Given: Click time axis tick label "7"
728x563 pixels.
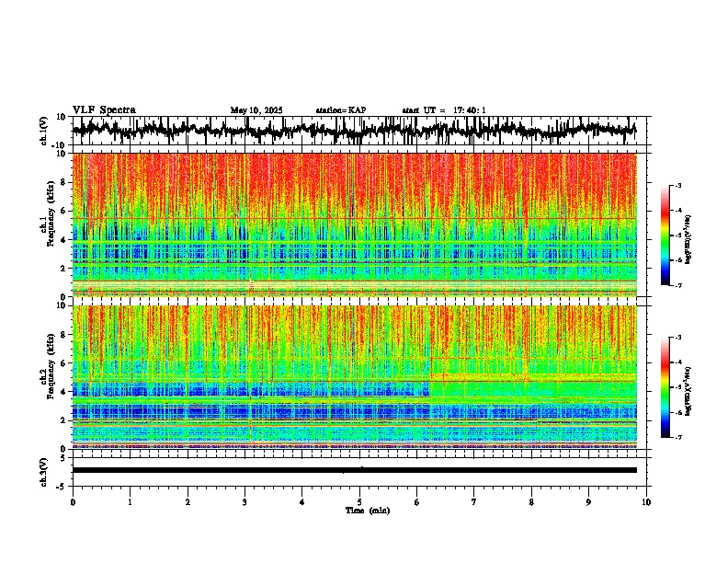Looking at the screenshot, I should (474, 502).
